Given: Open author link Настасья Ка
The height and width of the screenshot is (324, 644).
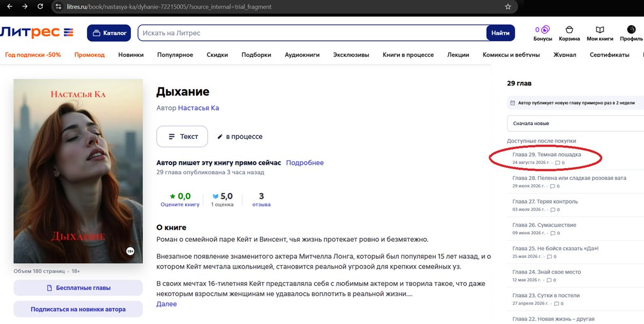Looking at the screenshot, I should 199,108.
